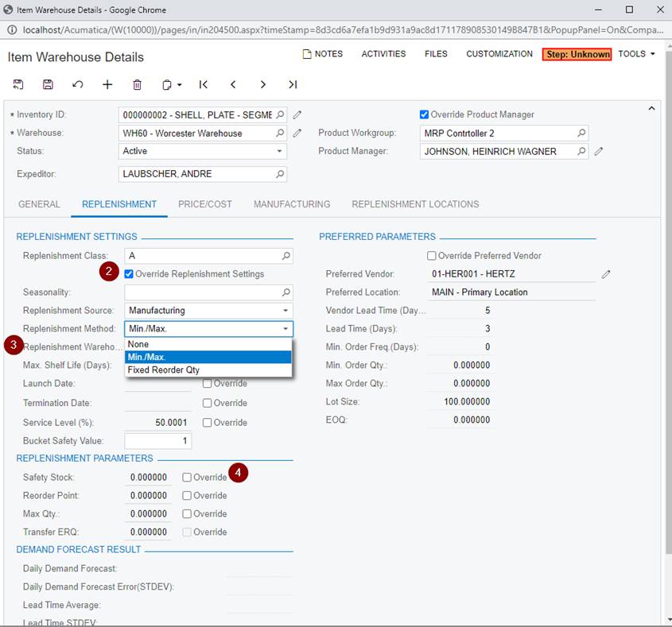The height and width of the screenshot is (627, 672).
Task: Open the MANUFACTURING tab
Action: [x=291, y=204]
